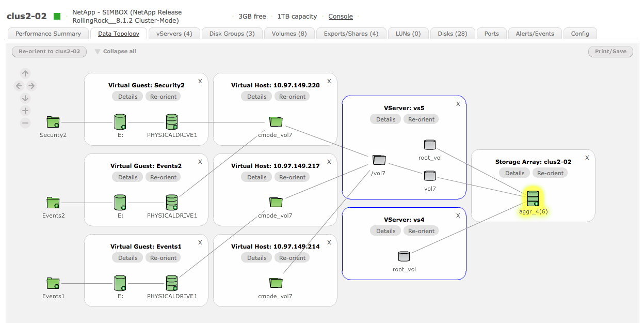Close the Virtual Guest: Security2 box

pyautogui.click(x=200, y=81)
